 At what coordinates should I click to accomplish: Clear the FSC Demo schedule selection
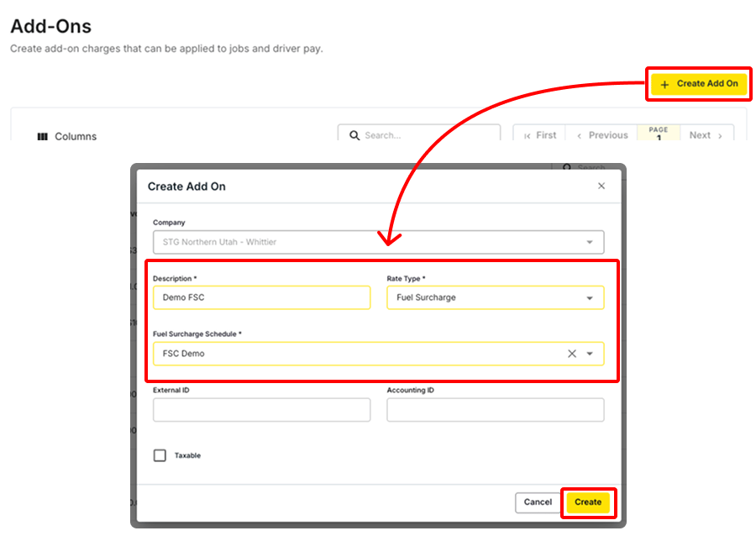pyautogui.click(x=572, y=354)
